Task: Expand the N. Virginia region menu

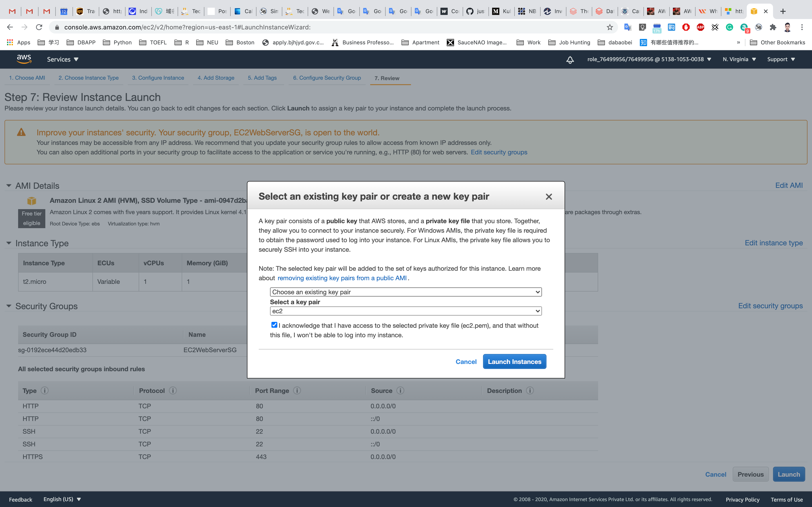Action: [x=739, y=59]
